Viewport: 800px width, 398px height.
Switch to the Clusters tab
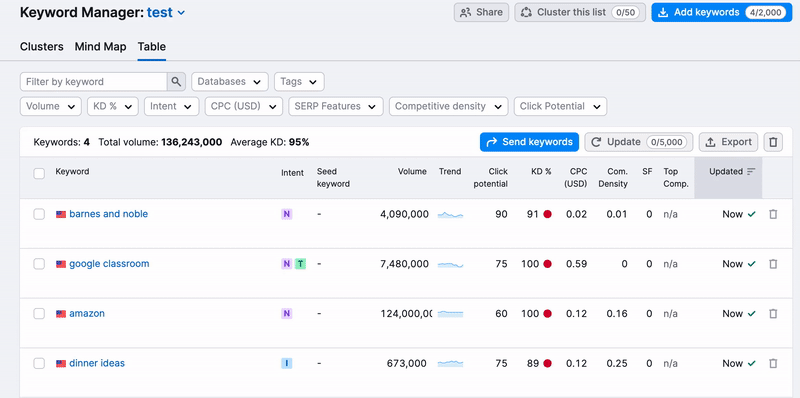pyautogui.click(x=42, y=47)
